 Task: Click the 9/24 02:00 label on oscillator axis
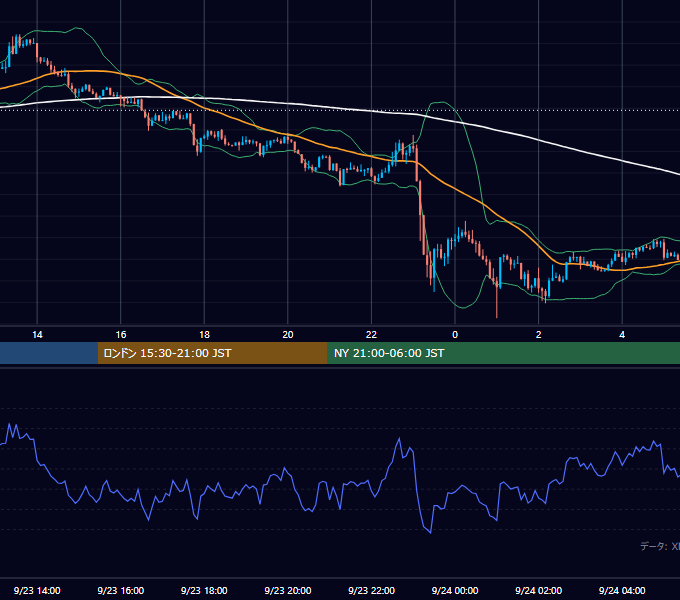pyautogui.click(x=538, y=590)
